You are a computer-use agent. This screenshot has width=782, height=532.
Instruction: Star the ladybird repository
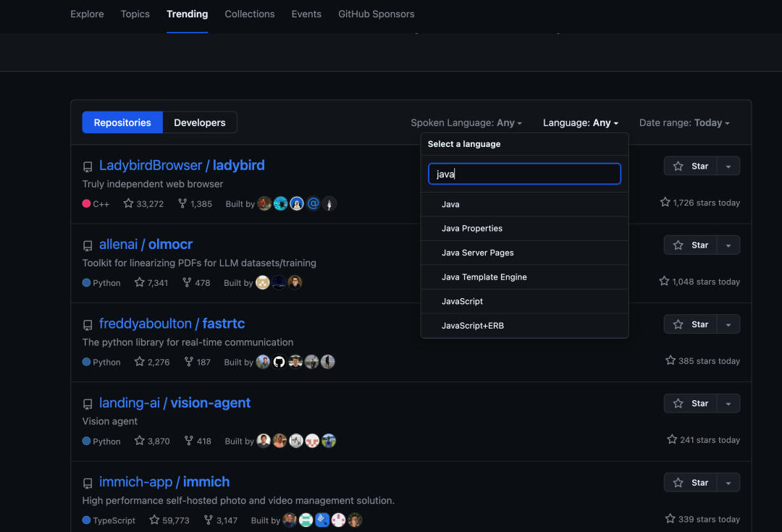coord(690,166)
